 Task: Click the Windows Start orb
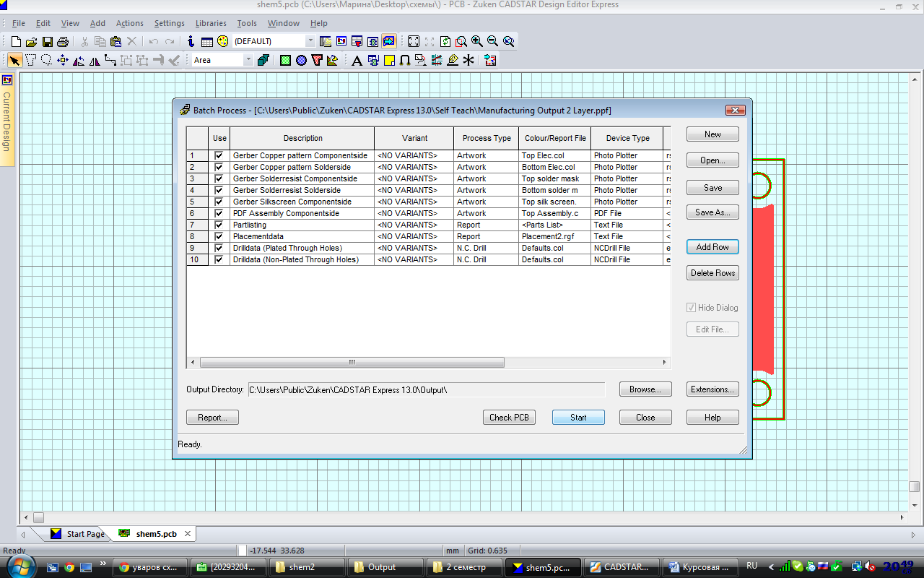tap(21, 566)
